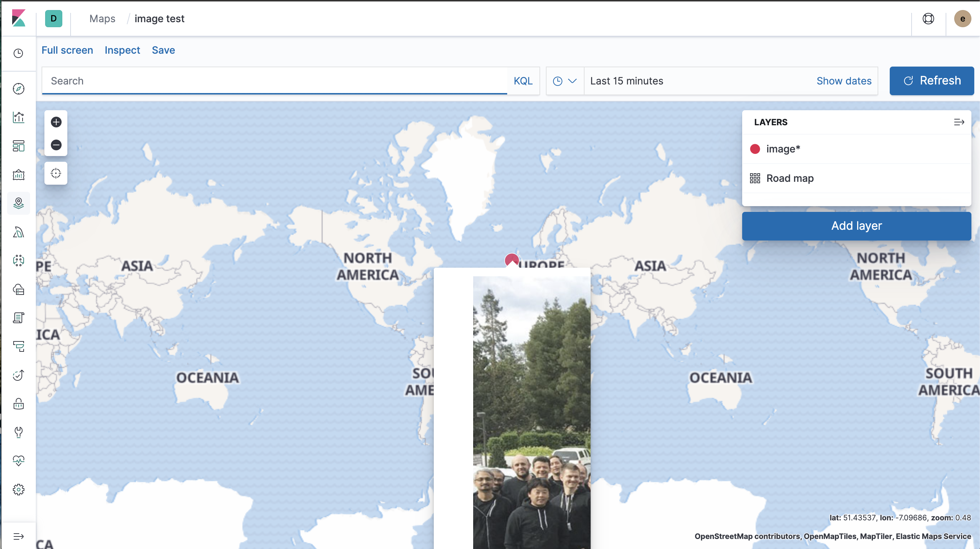This screenshot has width=980, height=549.
Task: Open the map tools control
Action: coord(56,173)
